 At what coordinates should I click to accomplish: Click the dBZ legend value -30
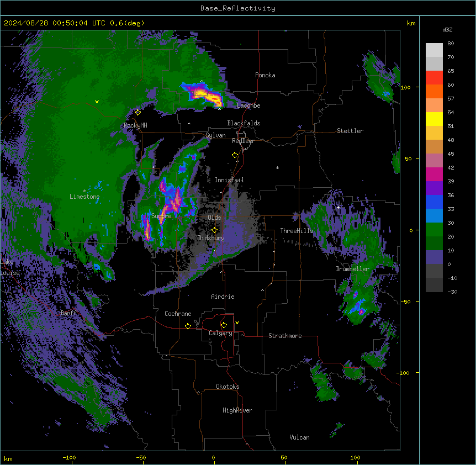(x=452, y=292)
